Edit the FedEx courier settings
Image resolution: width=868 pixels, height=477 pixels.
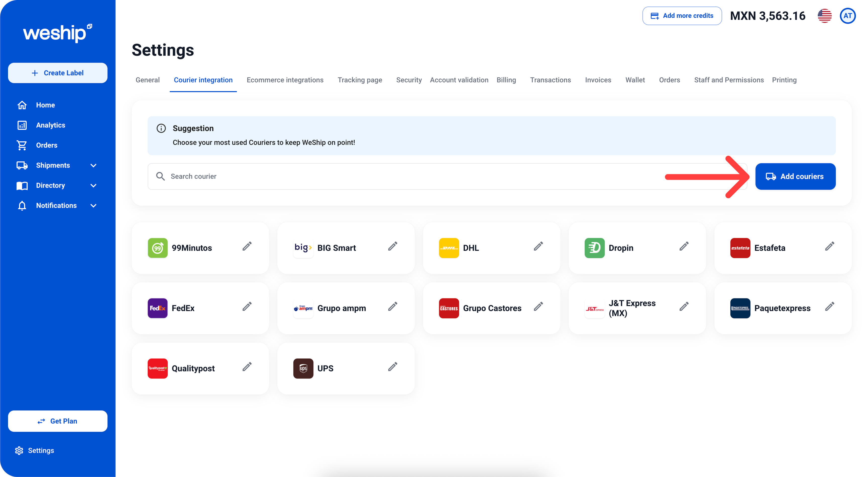(x=247, y=307)
